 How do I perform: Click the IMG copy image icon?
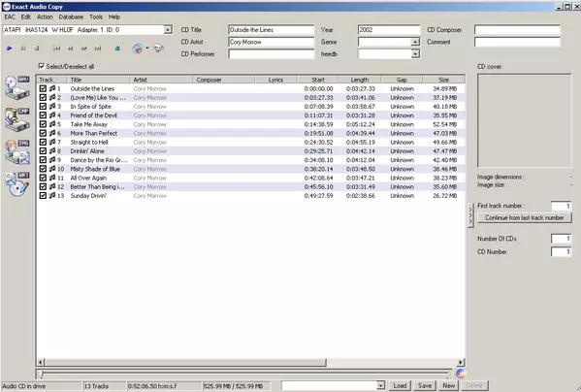(17, 151)
